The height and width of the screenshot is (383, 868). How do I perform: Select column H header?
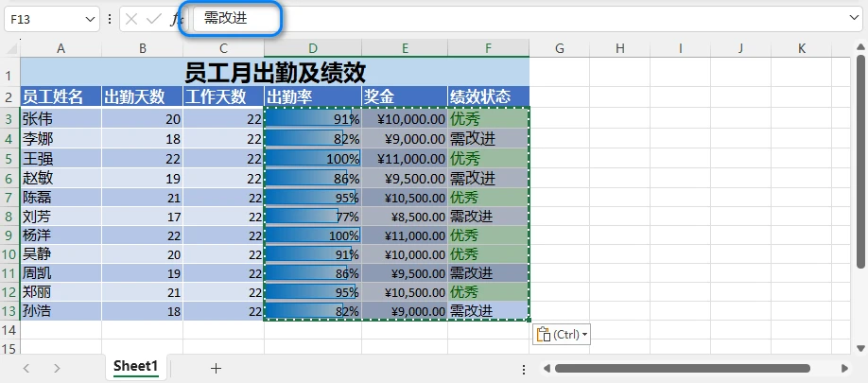[x=619, y=49]
